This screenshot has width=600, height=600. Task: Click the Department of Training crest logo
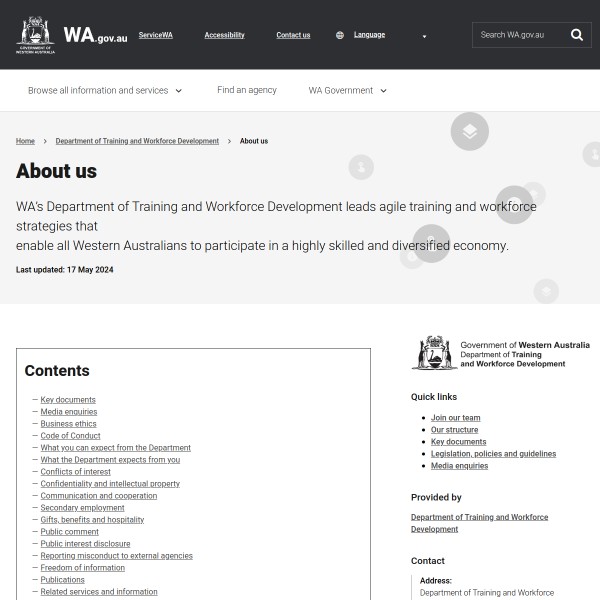435,353
